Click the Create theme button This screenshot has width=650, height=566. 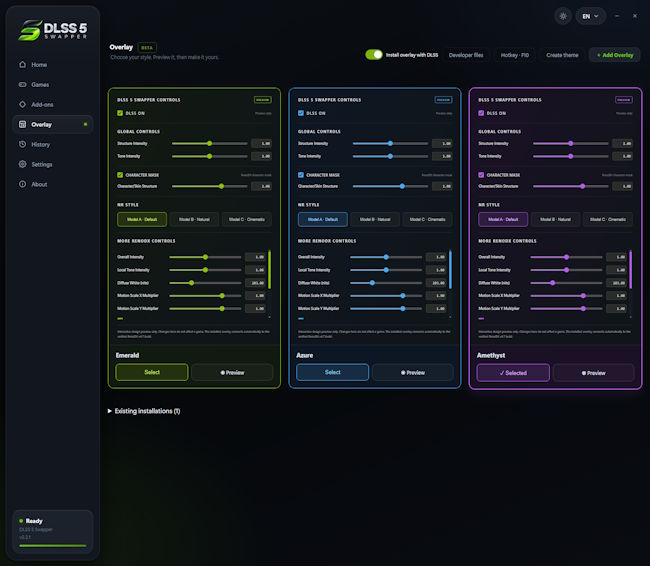coord(562,55)
